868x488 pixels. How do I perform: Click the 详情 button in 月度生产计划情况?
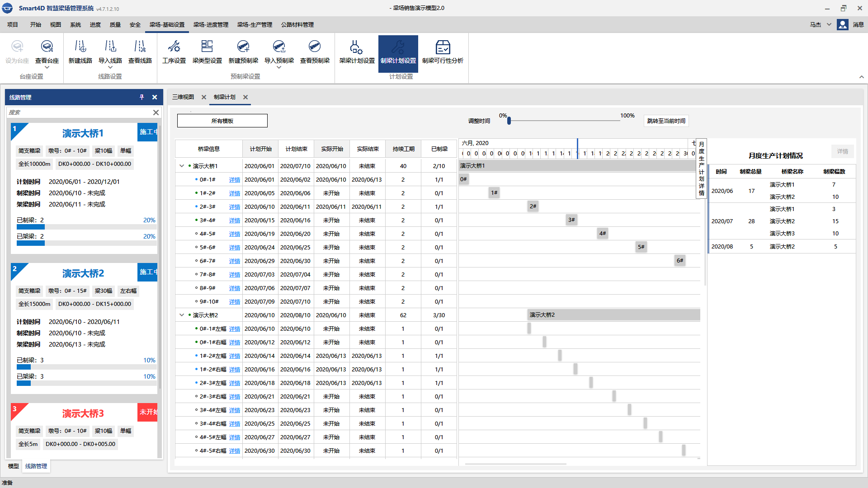[x=843, y=151]
